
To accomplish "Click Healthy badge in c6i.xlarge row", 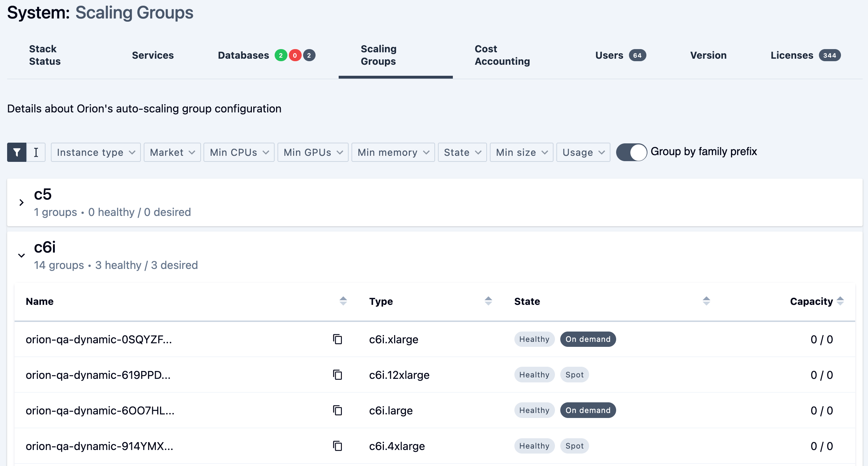I will [x=534, y=339].
